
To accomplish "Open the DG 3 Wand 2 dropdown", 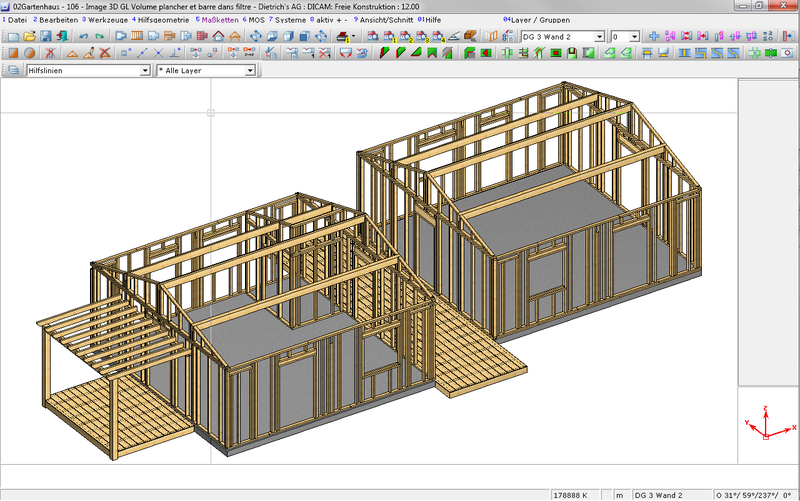I will pos(599,36).
